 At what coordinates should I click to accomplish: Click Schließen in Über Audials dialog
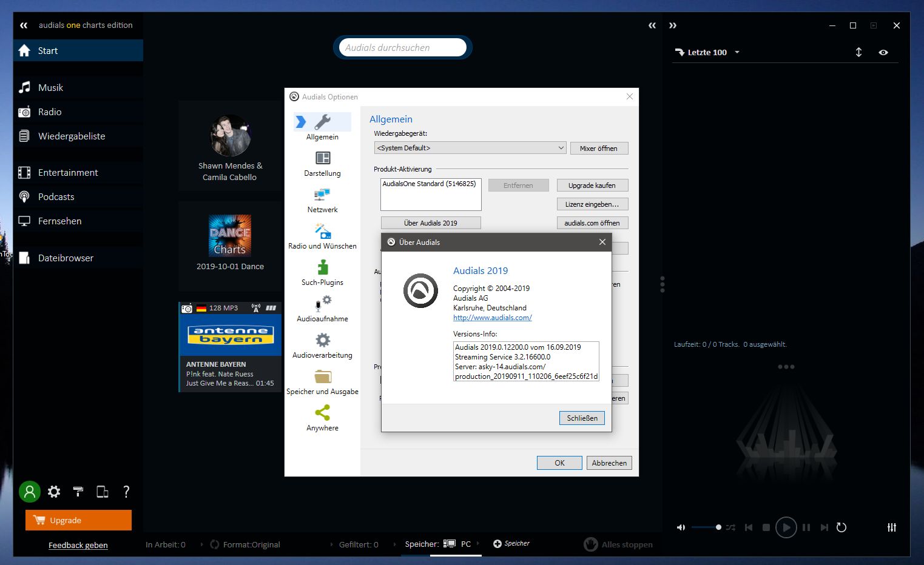click(x=582, y=418)
